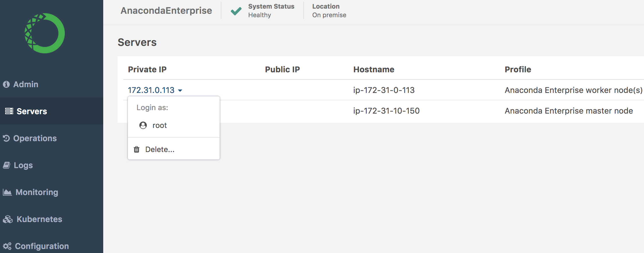
Task: Open the Operations section
Action: click(x=35, y=138)
